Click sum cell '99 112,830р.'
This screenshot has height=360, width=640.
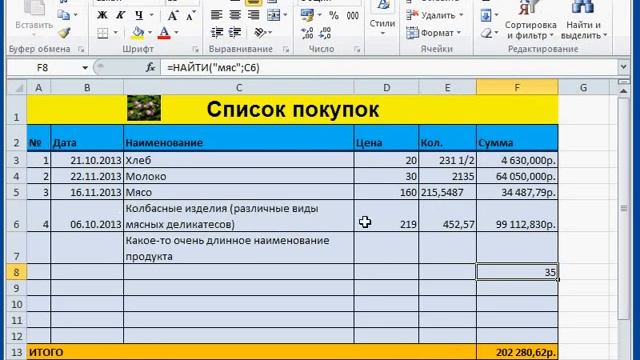pyautogui.click(x=517, y=216)
